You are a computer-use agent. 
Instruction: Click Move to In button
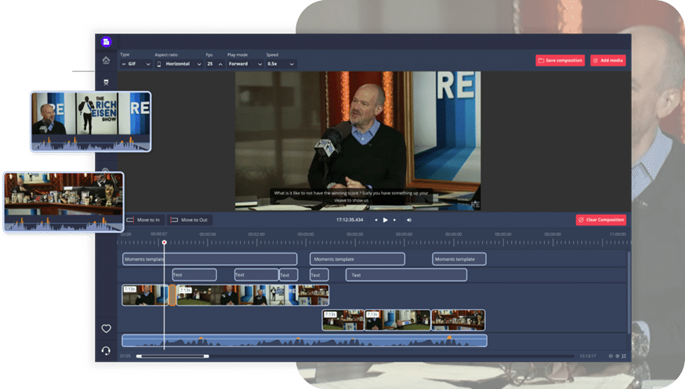144,220
